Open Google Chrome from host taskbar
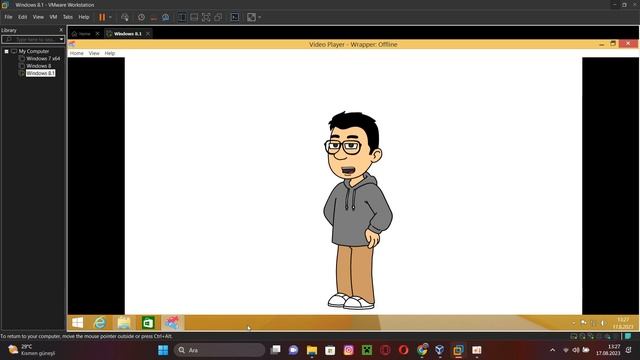The image size is (640, 360). click(x=422, y=350)
